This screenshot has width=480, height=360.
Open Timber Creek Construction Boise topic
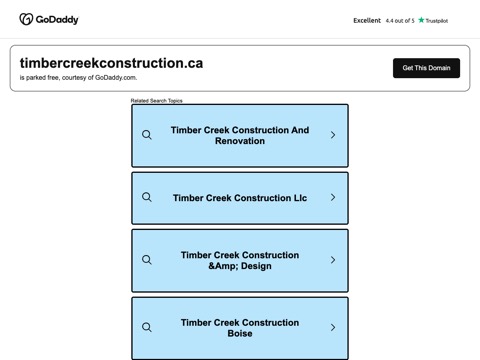[x=240, y=328]
